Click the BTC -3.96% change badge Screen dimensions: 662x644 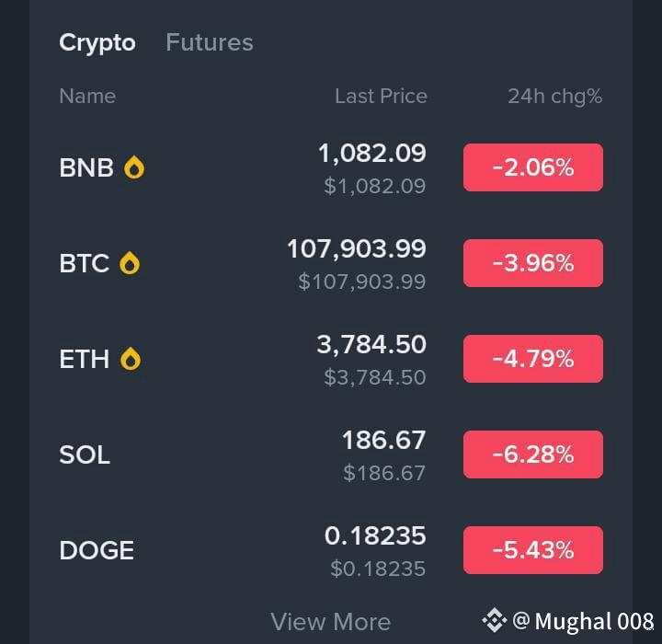[x=532, y=263]
